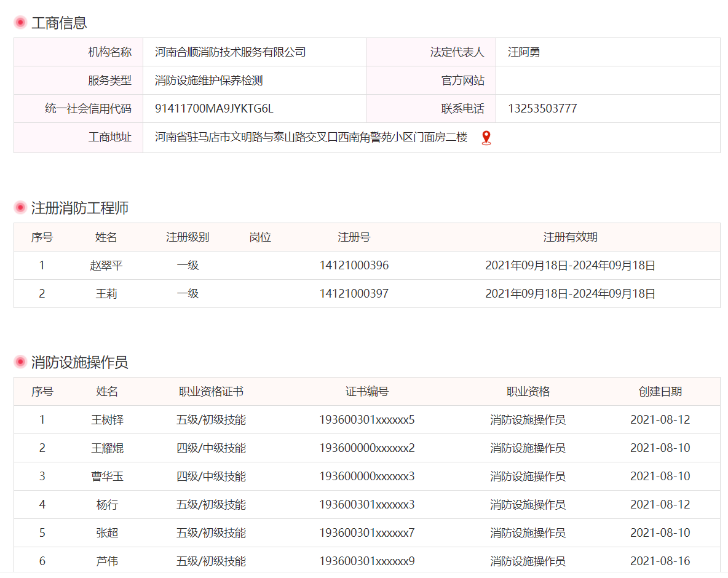Click the 工商信息 section bullet icon
Image resolution: width=728 pixels, height=578 pixels.
point(20,23)
